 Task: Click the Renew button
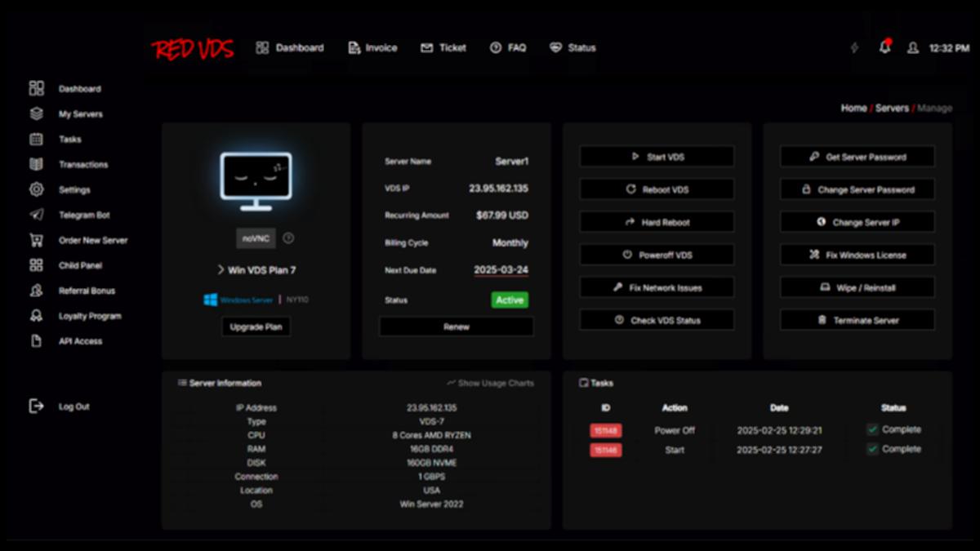click(456, 327)
